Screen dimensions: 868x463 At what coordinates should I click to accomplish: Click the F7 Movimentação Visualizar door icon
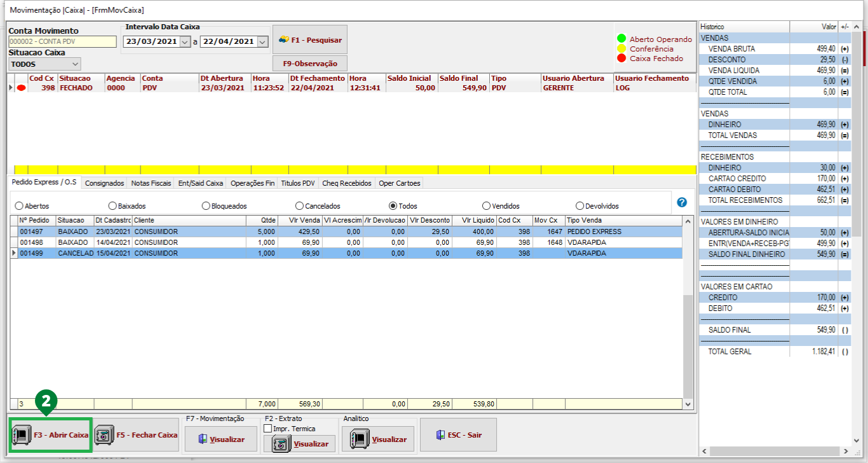point(203,439)
